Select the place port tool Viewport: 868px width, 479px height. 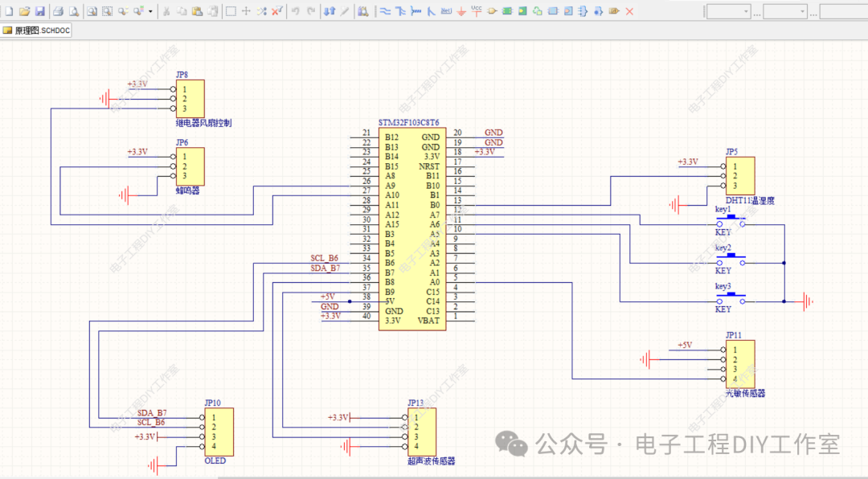click(x=613, y=11)
